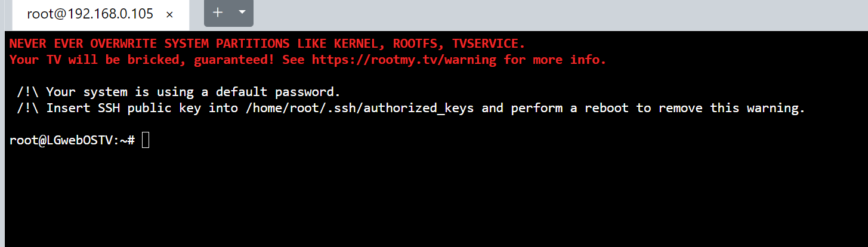This screenshot has width=868, height=247.
Task: Select the root@192.168.0.105 session tab
Action: (89, 14)
